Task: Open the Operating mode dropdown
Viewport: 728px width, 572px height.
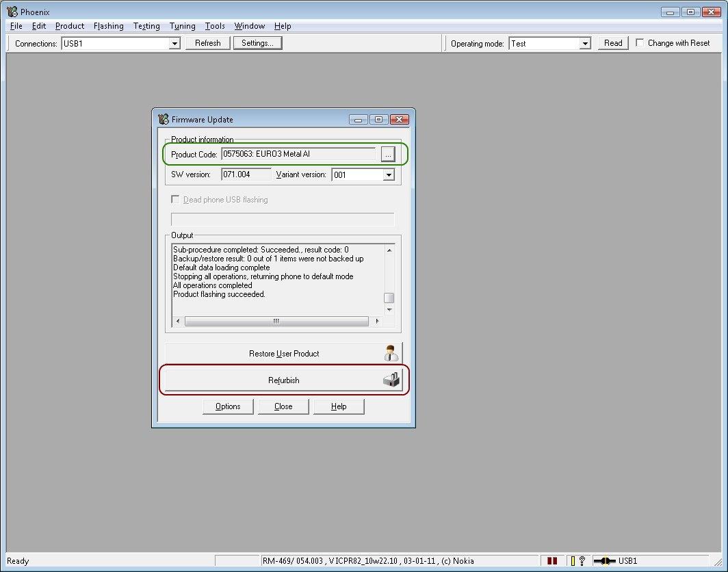Action: 585,44
